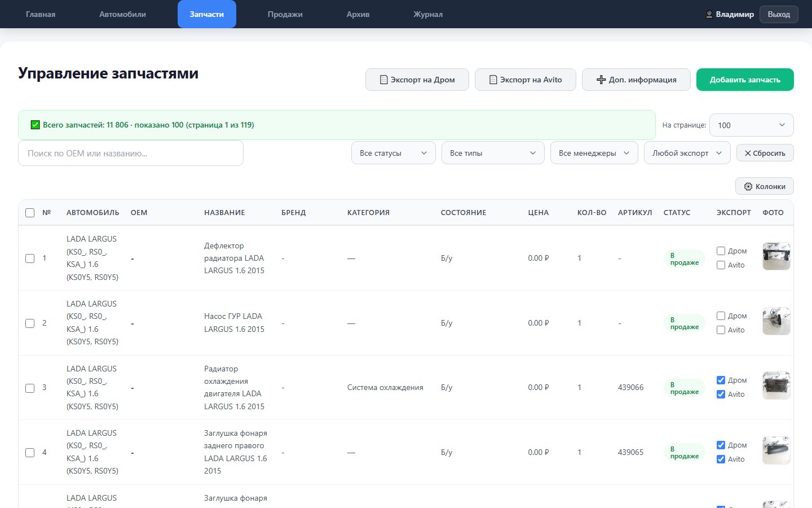
Task: Click the Экспорт на Avito button
Action: click(x=526, y=80)
